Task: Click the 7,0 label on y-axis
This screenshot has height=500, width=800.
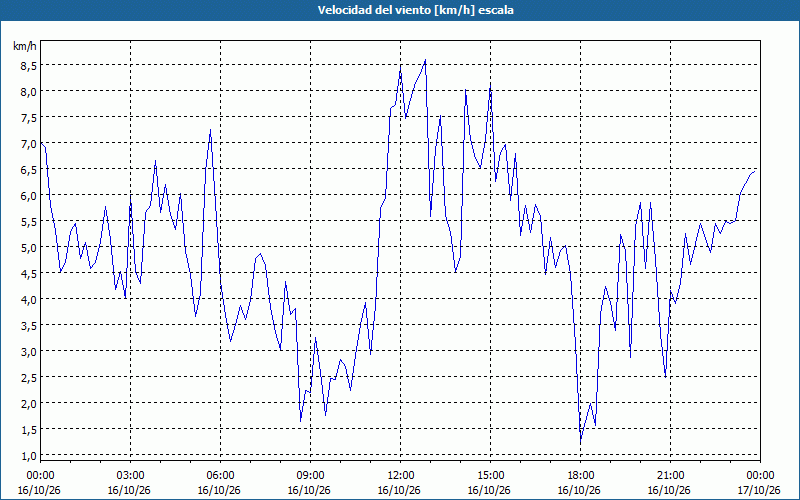Action: tap(29, 143)
